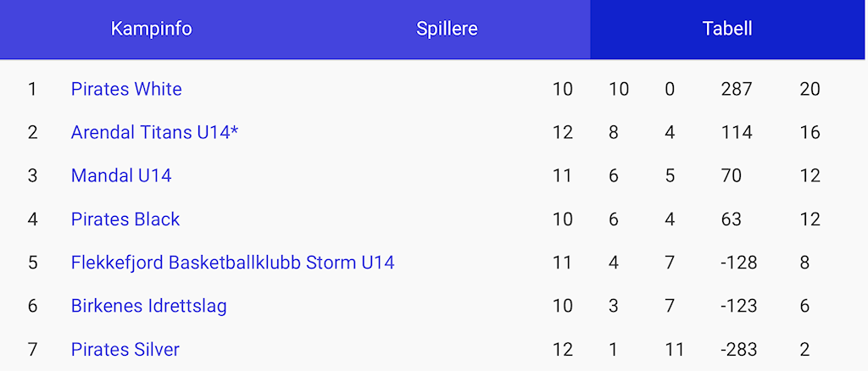
Task: Go to the Mandal U14 team page
Action: click(121, 175)
